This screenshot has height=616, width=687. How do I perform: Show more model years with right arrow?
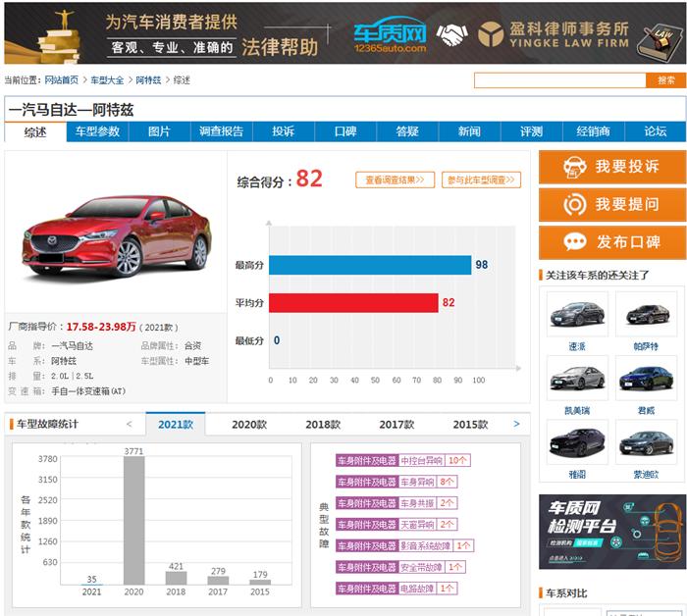pyautogui.click(x=516, y=424)
